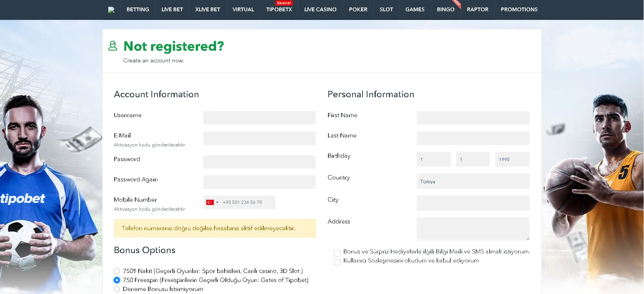Screen dimensions: 644x294
Task: Focus the Password input field
Action: (259, 162)
